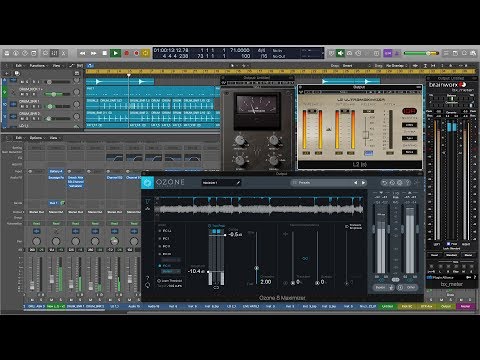Click the red Record button
Viewport: 480px width, 360px height.
(127, 53)
